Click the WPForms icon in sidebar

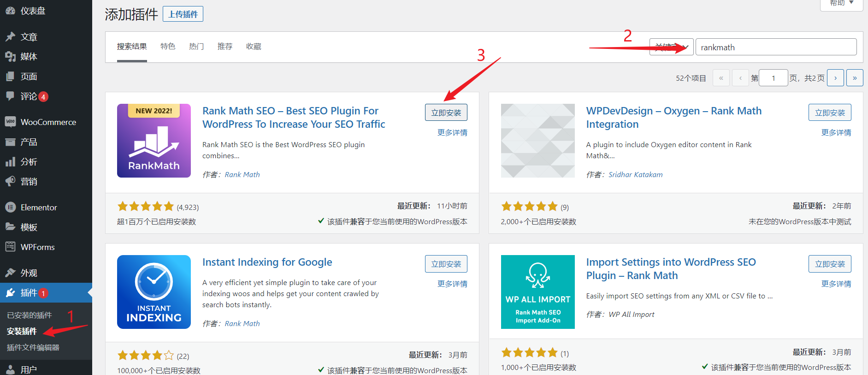(x=10, y=247)
